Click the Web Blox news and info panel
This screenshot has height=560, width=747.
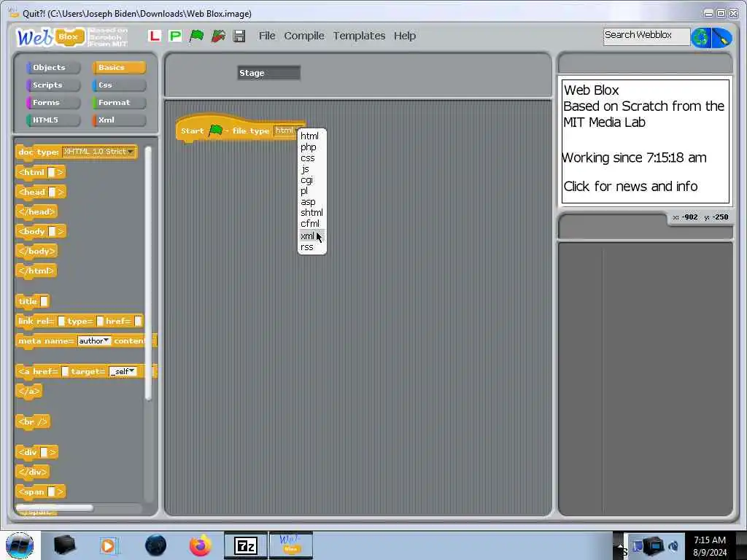tap(646, 141)
